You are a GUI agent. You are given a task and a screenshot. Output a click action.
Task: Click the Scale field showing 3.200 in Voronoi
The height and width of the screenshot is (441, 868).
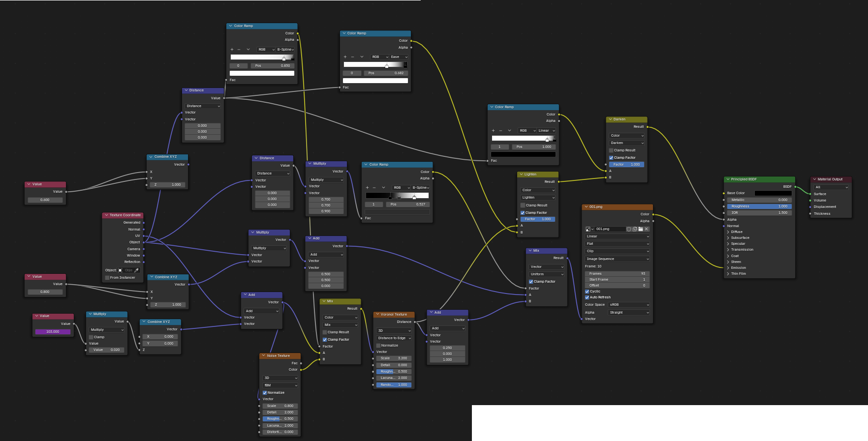tap(394, 358)
